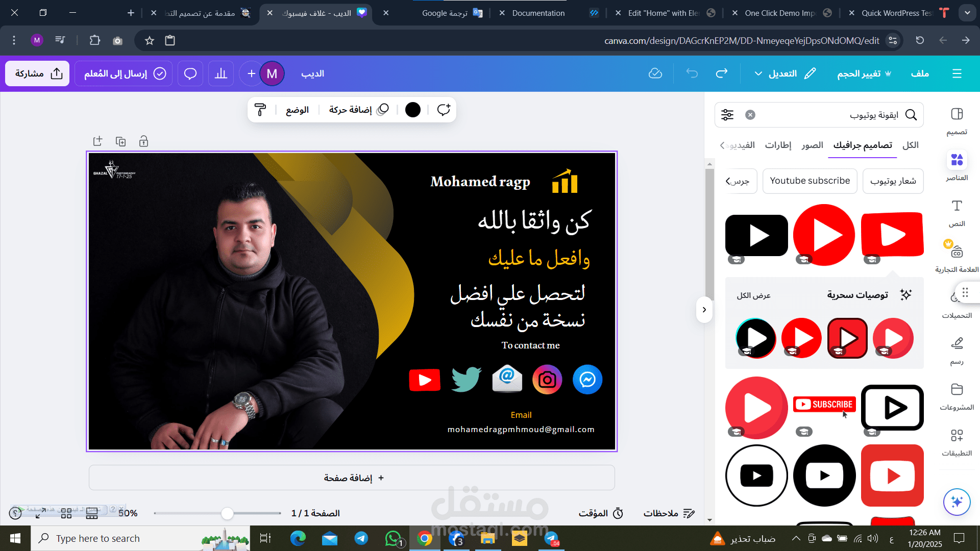Click the add page button (إضافة صفحة)
Screen dimensions: 980x551
(352, 478)
